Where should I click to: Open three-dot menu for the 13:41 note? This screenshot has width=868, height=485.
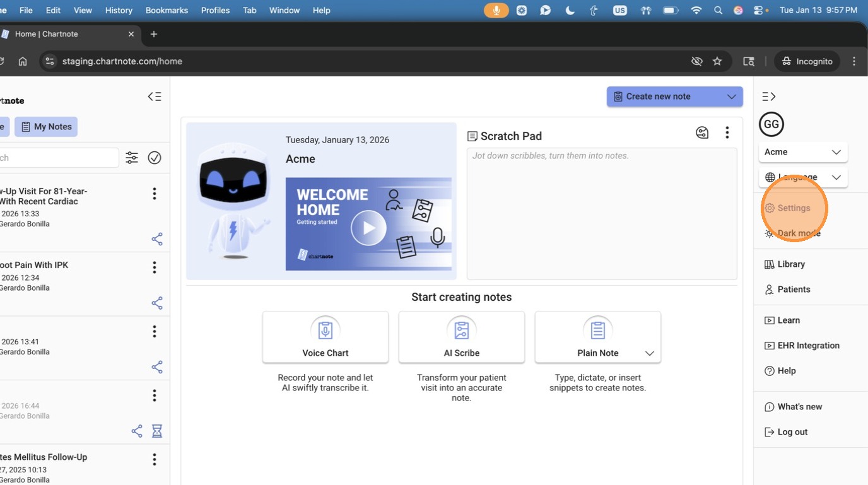(155, 332)
